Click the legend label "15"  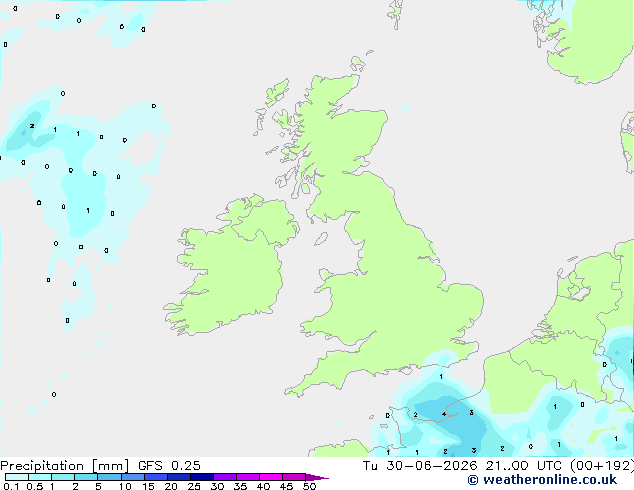coord(148,486)
